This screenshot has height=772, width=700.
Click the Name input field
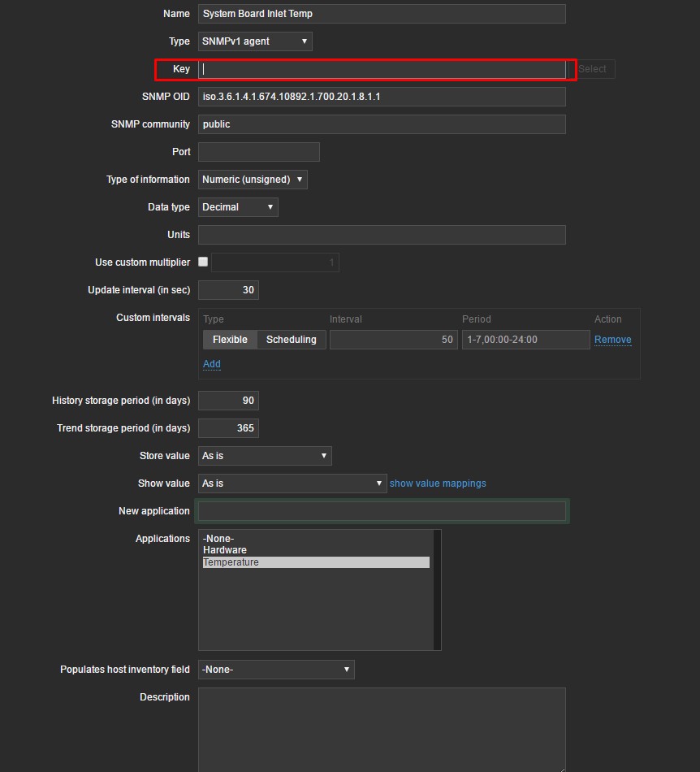tap(382, 14)
